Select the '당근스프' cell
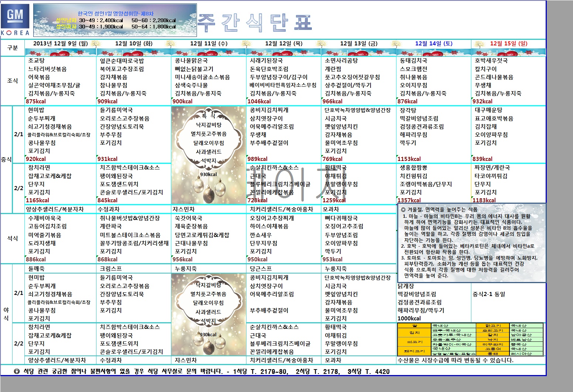 (x=261, y=269)
